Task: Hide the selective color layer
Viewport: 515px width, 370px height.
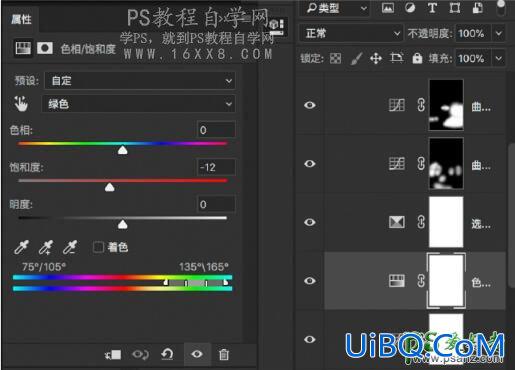Action: coord(310,222)
